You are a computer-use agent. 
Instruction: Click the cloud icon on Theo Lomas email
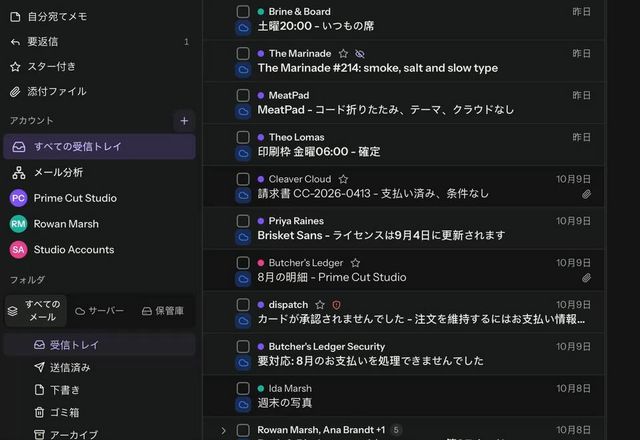(x=243, y=153)
